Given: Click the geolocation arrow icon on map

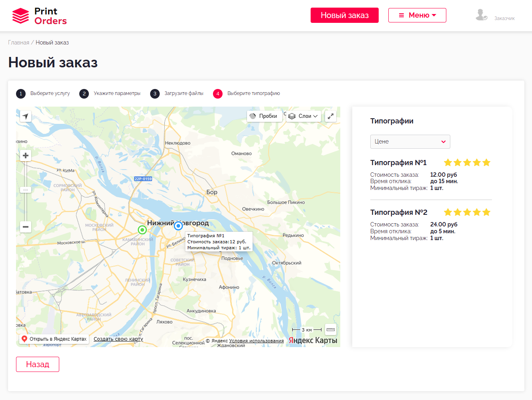Looking at the screenshot, I should click(26, 116).
